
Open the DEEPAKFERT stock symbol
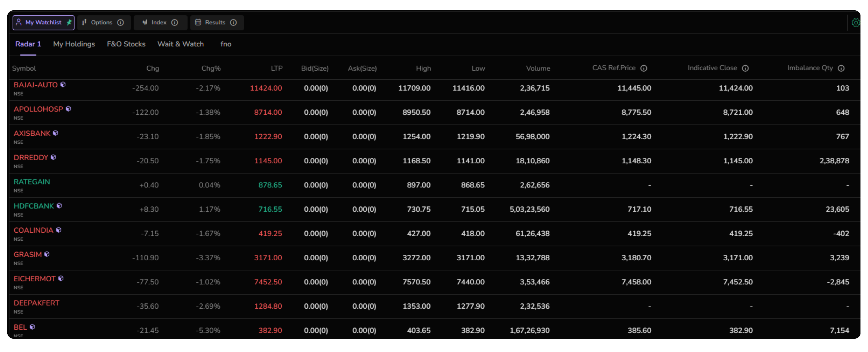pos(36,303)
